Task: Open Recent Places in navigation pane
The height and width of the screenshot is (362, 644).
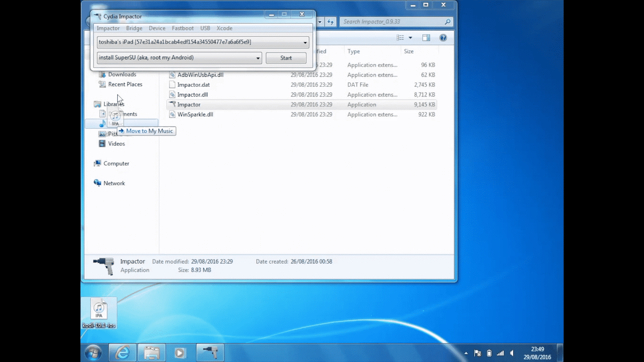Action: (125, 84)
